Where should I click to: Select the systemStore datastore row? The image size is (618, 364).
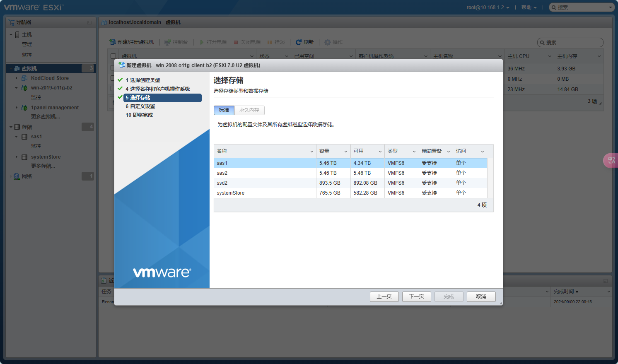[350, 193]
